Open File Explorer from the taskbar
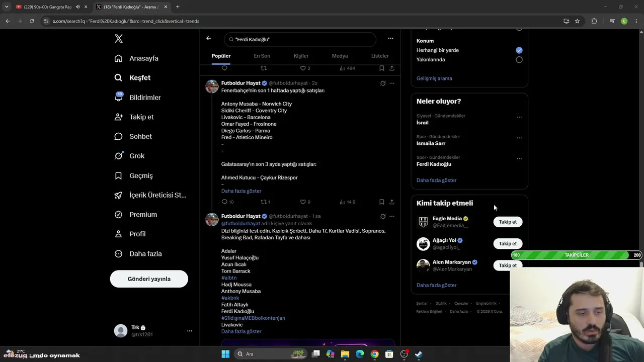This screenshot has width=644, height=362. (x=345, y=354)
